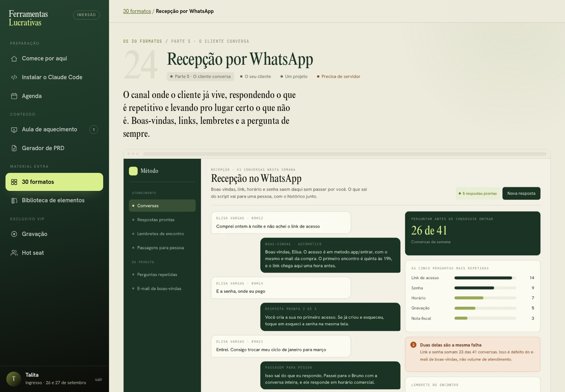Click the 5 respostas prontas badge
Viewport: 565px width, 392px height.
[x=478, y=193]
